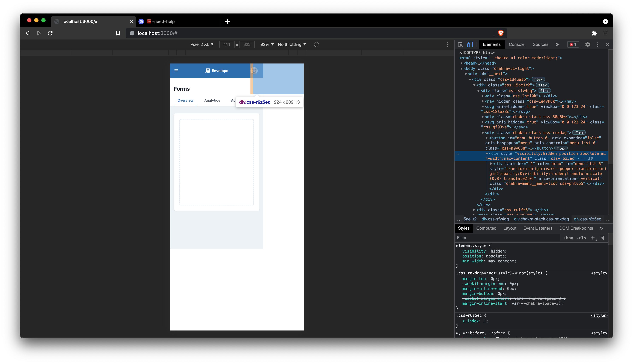Open the No throttling dropdown

[x=292, y=44]
